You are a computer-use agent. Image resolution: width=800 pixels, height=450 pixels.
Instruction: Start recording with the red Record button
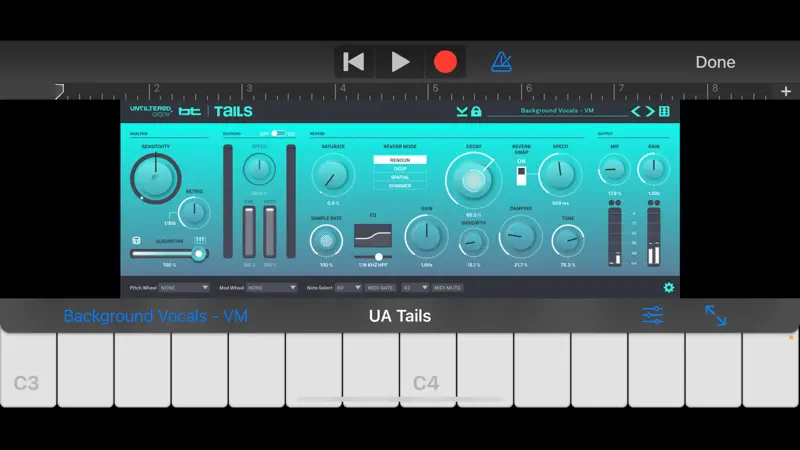point(445,62)
